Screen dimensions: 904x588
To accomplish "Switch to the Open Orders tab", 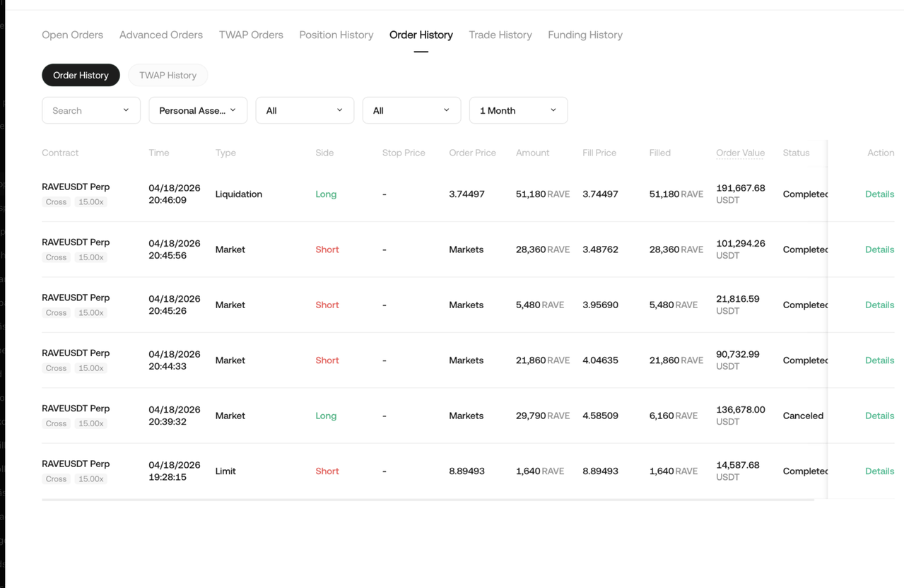I will pos(72,35).
